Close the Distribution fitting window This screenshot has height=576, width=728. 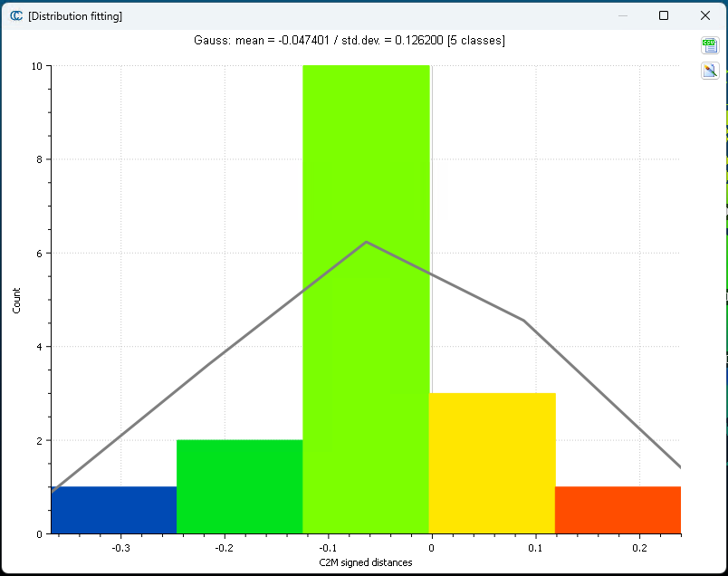click(704, 15)
